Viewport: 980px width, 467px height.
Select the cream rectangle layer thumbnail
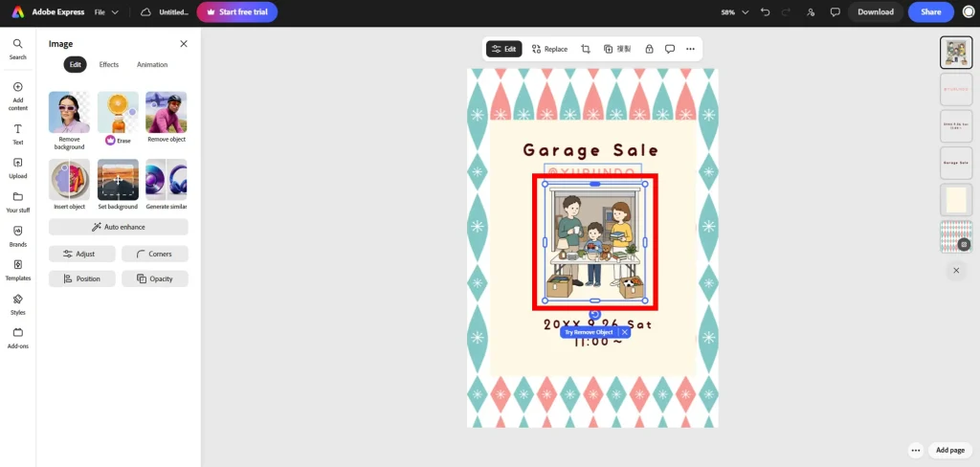click(956, 199)
